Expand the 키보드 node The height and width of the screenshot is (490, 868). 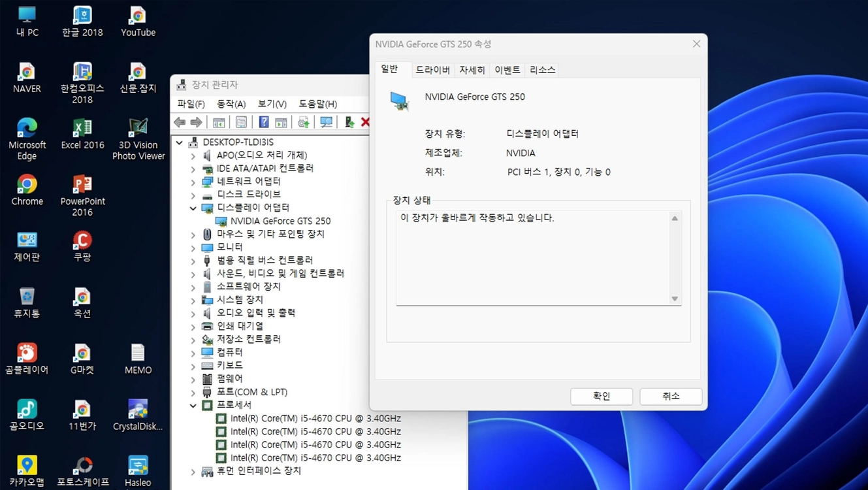(x=193, y=366)
